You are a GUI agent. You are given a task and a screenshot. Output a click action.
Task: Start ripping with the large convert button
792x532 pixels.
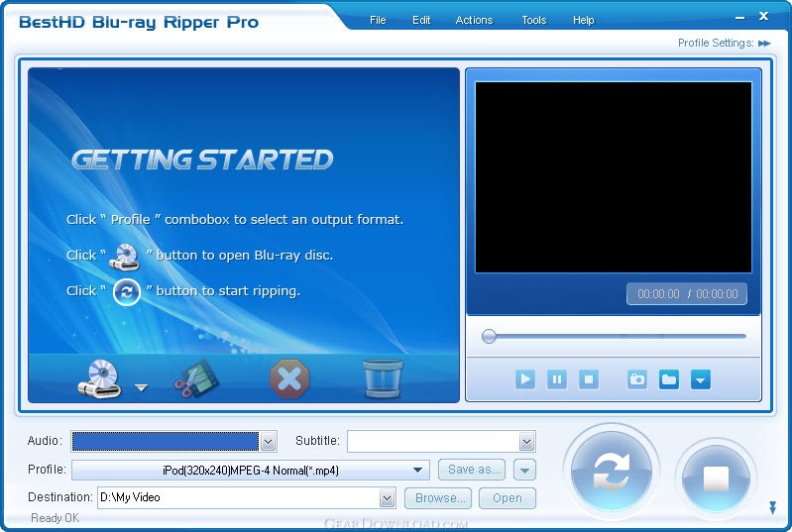[x=612, y=472]
